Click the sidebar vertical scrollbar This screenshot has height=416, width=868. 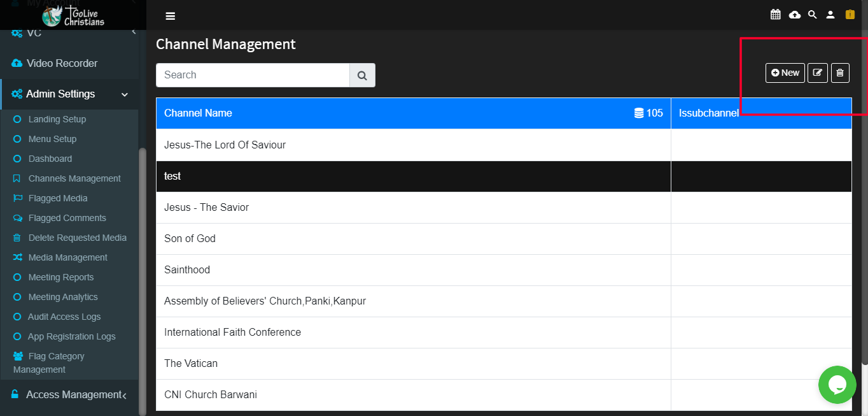143,280
